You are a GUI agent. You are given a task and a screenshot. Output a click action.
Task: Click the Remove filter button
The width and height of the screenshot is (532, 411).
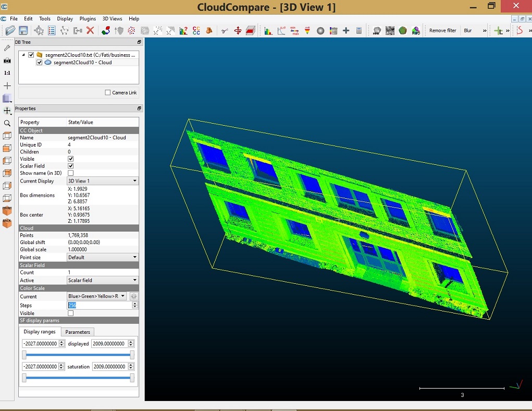point(442,31)
